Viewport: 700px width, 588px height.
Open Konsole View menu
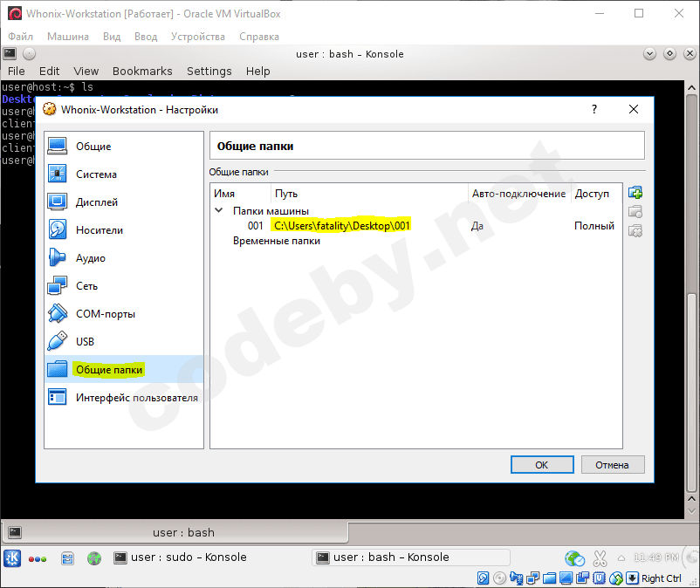point(86,72)
